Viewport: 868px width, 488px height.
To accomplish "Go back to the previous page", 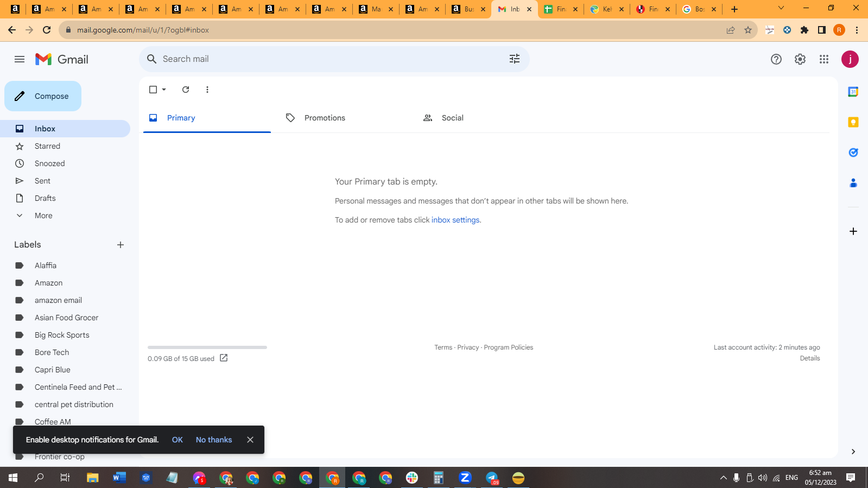I will click(x=12, y=30).
